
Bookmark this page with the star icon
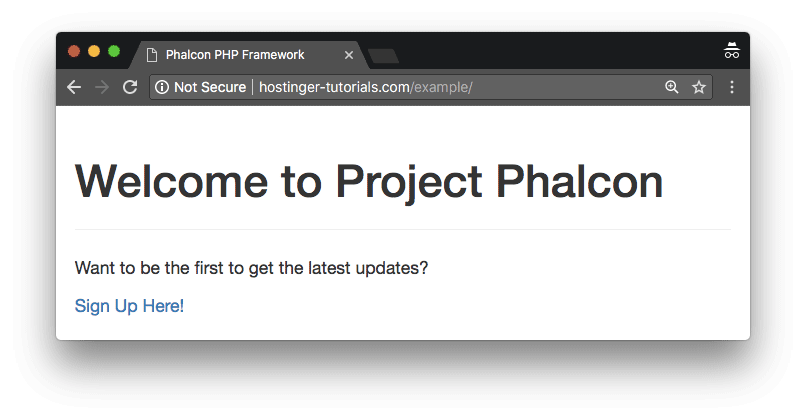point(699,88)
